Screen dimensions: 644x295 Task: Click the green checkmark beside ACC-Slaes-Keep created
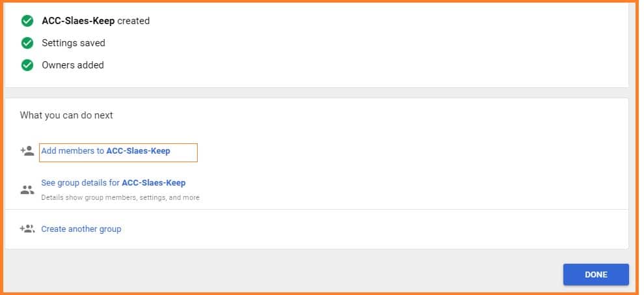[x=27, y=21]
